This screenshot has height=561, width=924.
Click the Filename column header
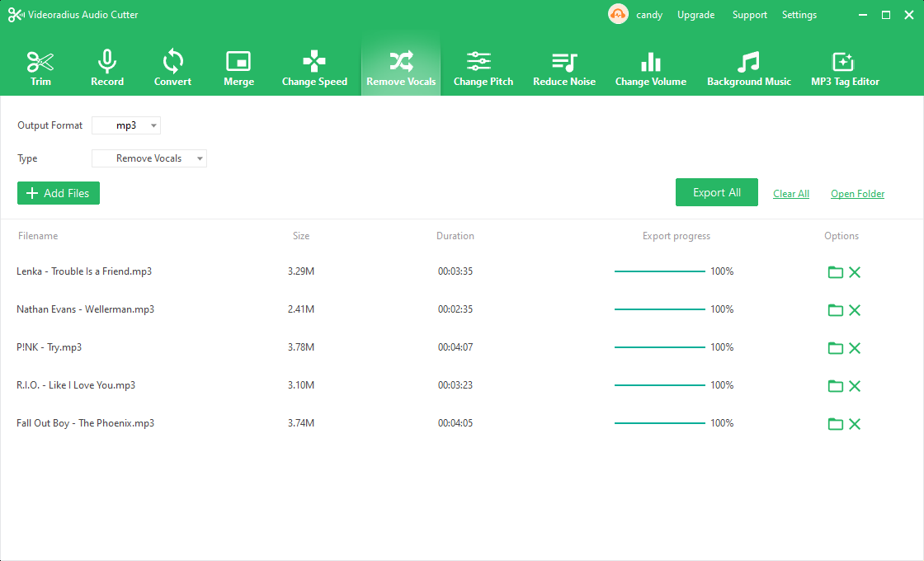click(38, 236)
